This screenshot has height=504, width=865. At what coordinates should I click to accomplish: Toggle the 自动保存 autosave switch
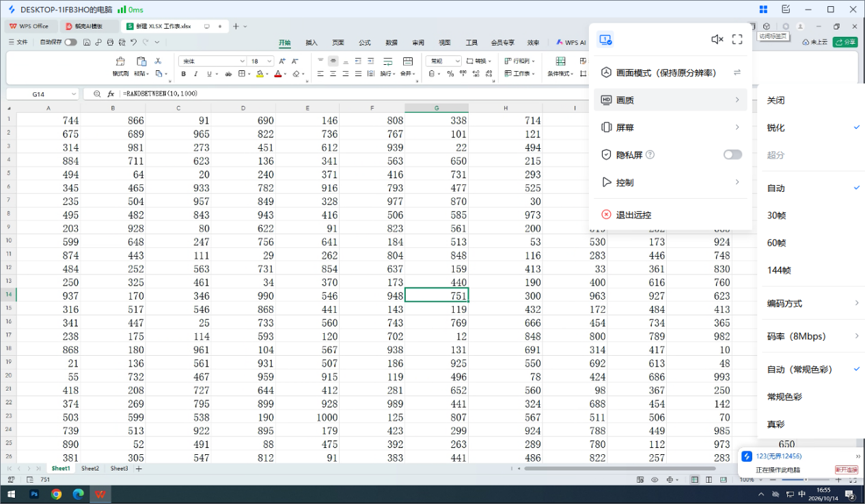point(70,42)
